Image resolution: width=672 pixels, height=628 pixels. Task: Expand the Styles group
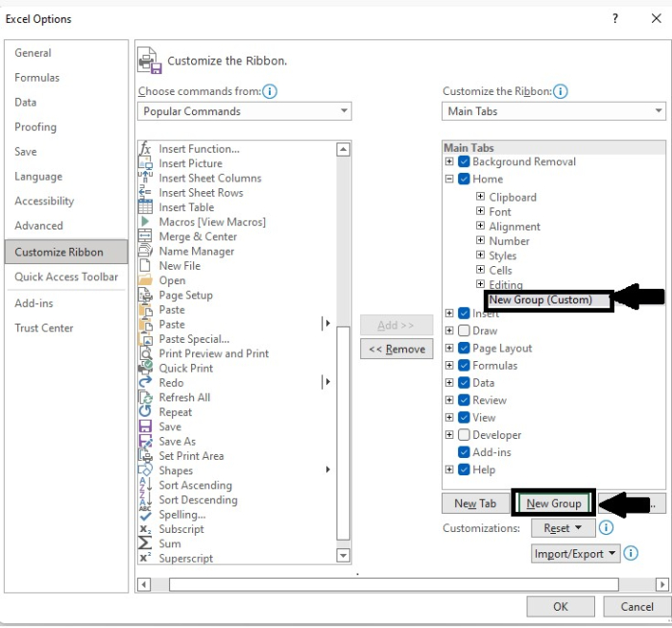[480, 255]
